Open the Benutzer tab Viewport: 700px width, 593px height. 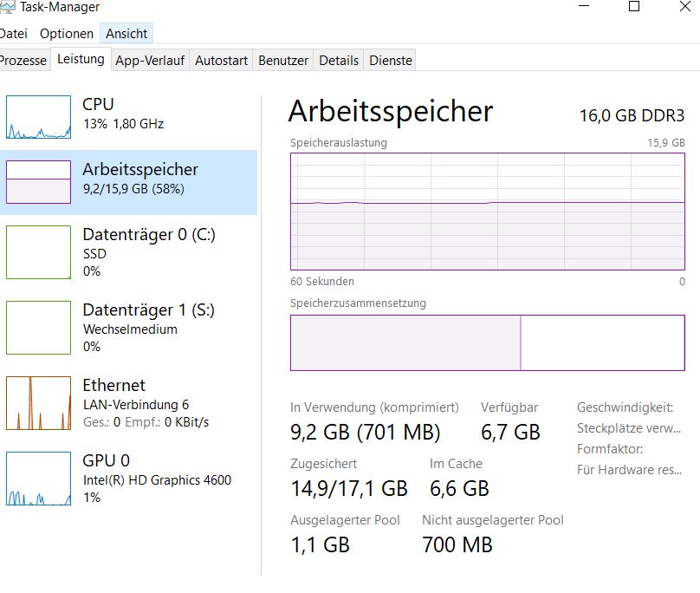click(283, 61)
